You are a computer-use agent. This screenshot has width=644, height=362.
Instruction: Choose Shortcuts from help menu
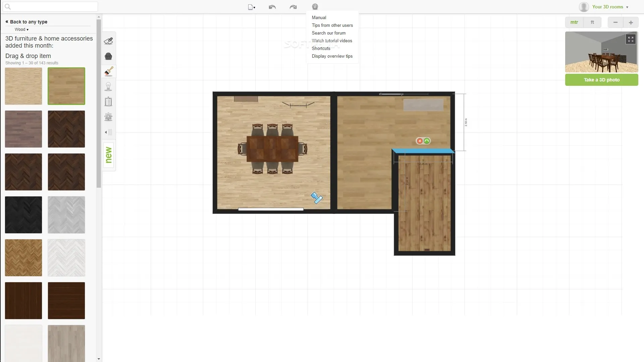321,48
